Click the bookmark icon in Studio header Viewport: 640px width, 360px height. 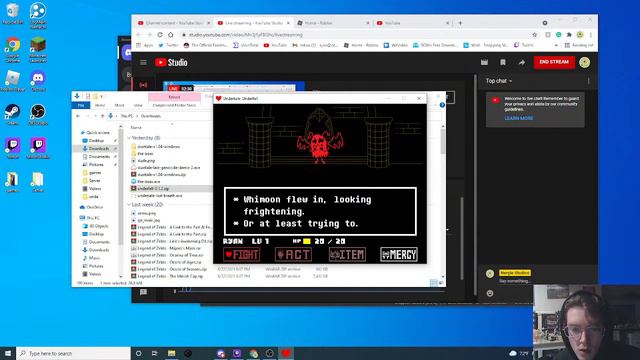pos(503,62)
